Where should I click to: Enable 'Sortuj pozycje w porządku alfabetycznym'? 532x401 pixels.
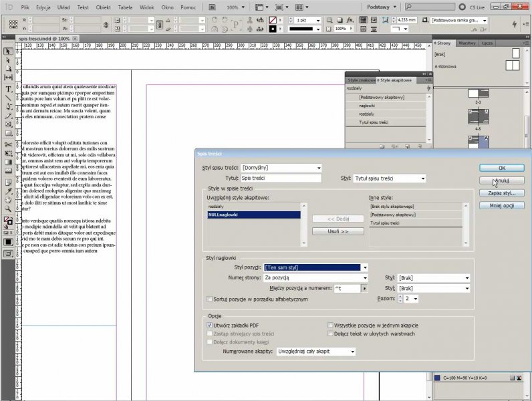point(210,299)
